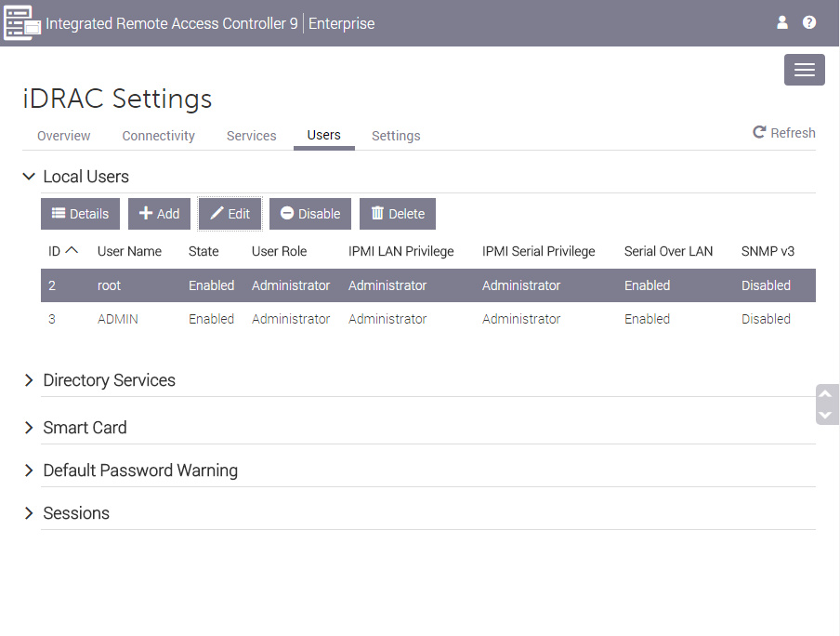Add a new local user
This screenshot has width=840, height=636.
click(159, 214)
